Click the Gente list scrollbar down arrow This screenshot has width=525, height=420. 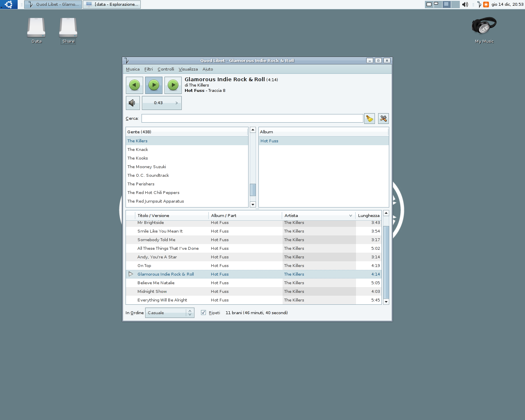point(253,204)
